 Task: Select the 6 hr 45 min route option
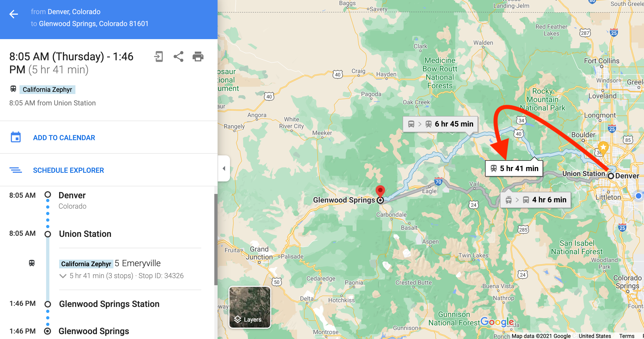(440, 124)
